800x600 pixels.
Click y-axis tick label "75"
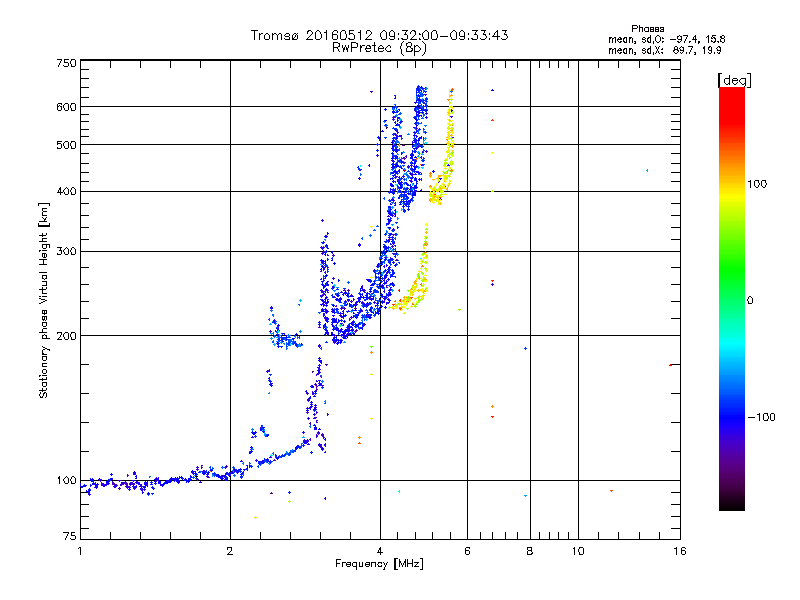click(70, 536)
